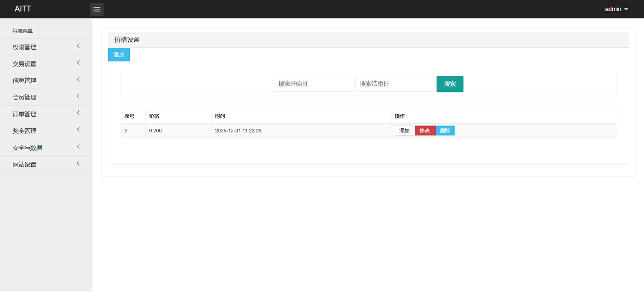Click the 价格 column header

point(154,116)
